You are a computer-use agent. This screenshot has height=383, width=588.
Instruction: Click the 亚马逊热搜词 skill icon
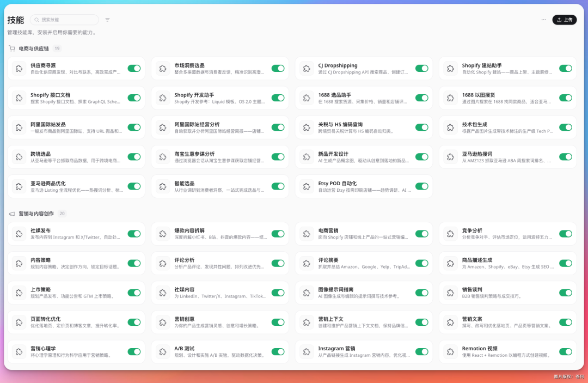tap(450, 156)
